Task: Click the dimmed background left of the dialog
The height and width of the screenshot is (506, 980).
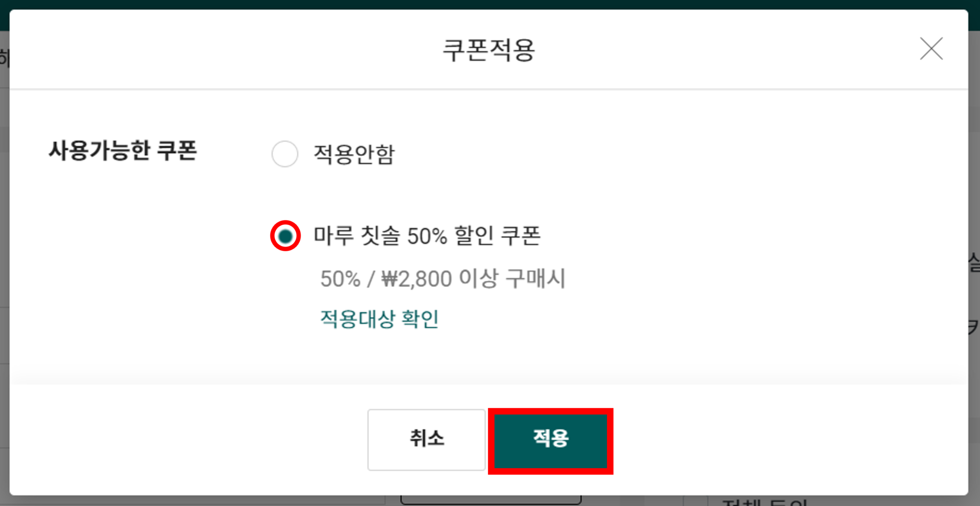Action: click(x=5, y=255)
